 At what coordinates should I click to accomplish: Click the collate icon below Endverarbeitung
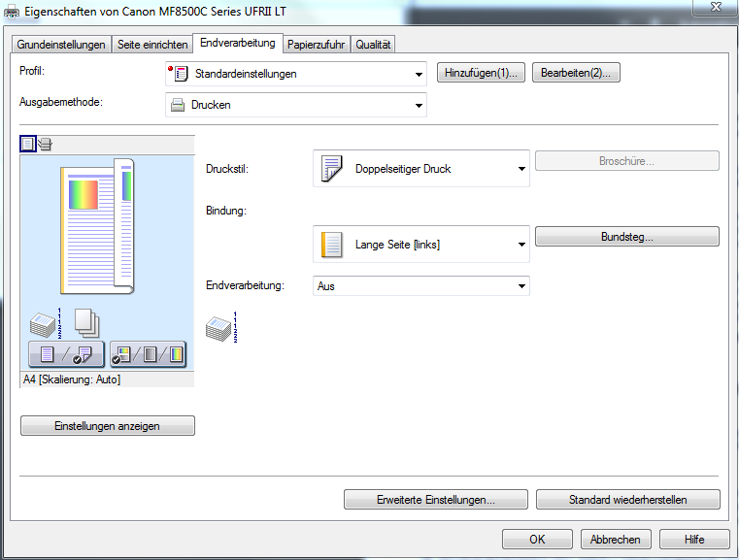tap(221, 327)
